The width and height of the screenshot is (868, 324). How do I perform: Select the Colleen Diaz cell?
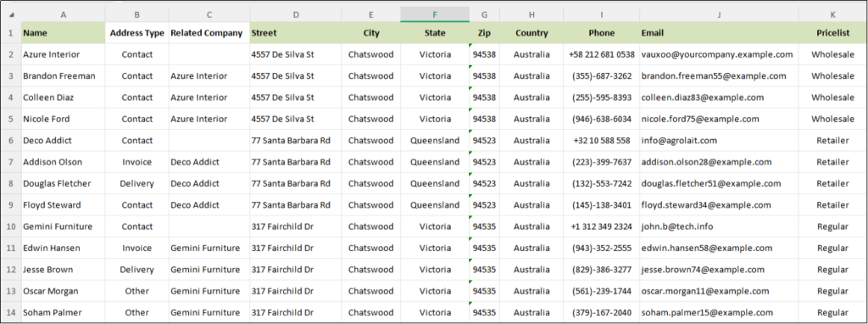[63, 98]
